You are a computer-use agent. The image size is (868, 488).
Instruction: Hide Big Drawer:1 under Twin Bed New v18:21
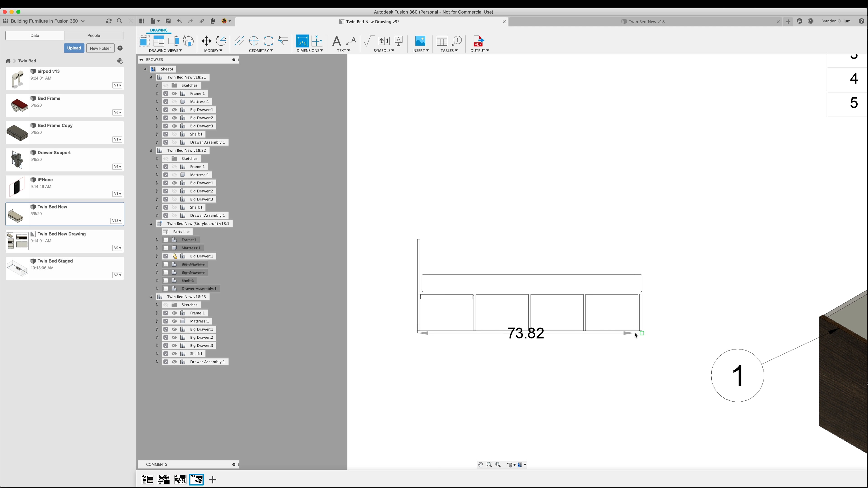point(174,110)
